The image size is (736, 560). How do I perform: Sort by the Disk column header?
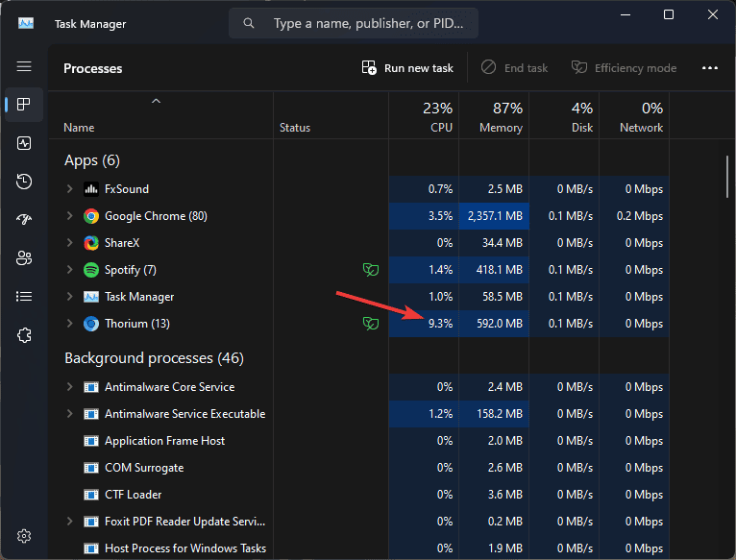point(564,115)
